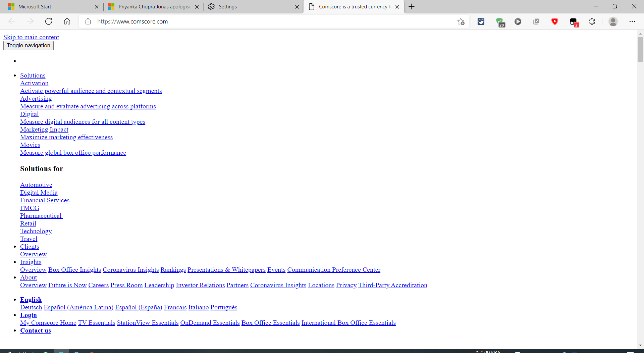The image size is (644, 353).
Task: Click inside the address bar
Action: [235, 21]
